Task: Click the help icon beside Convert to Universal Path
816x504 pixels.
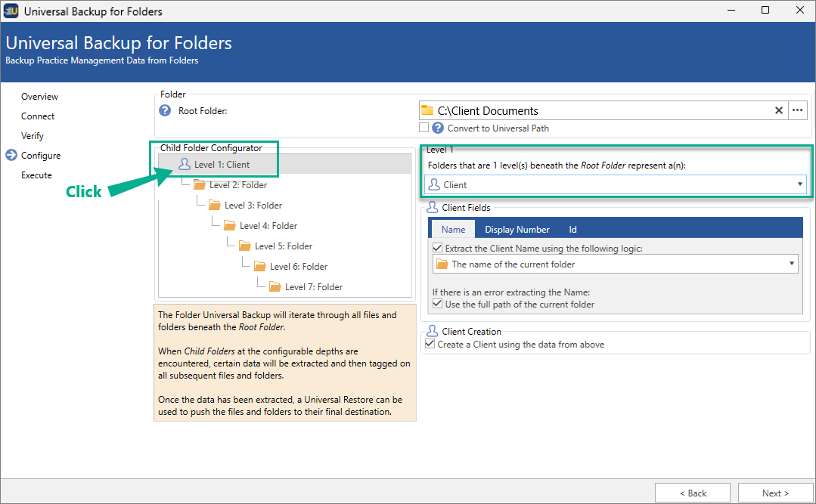Action: (437, 128)
